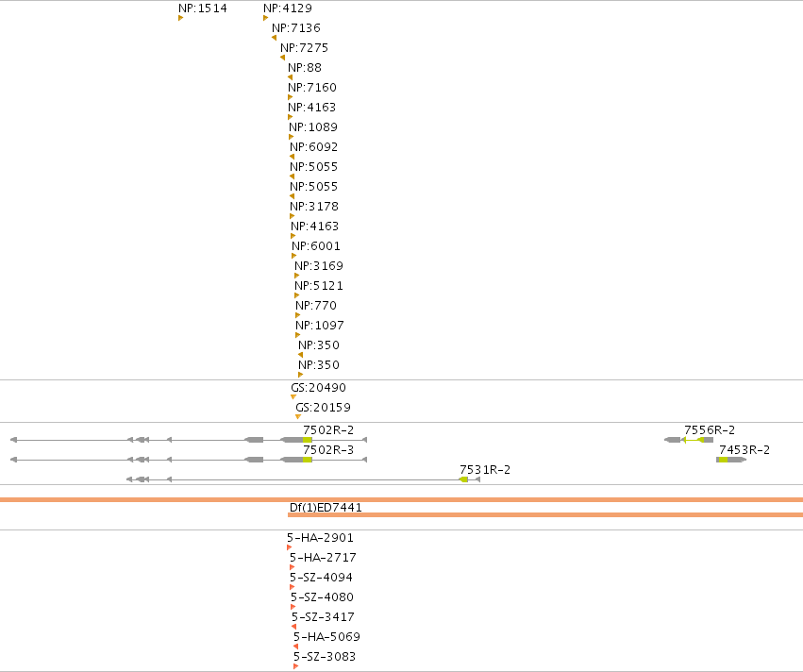Open the 7453R-2 gene label
Image resolution: width=803 pixels, height=672 pixels.
tap(744, 450)
